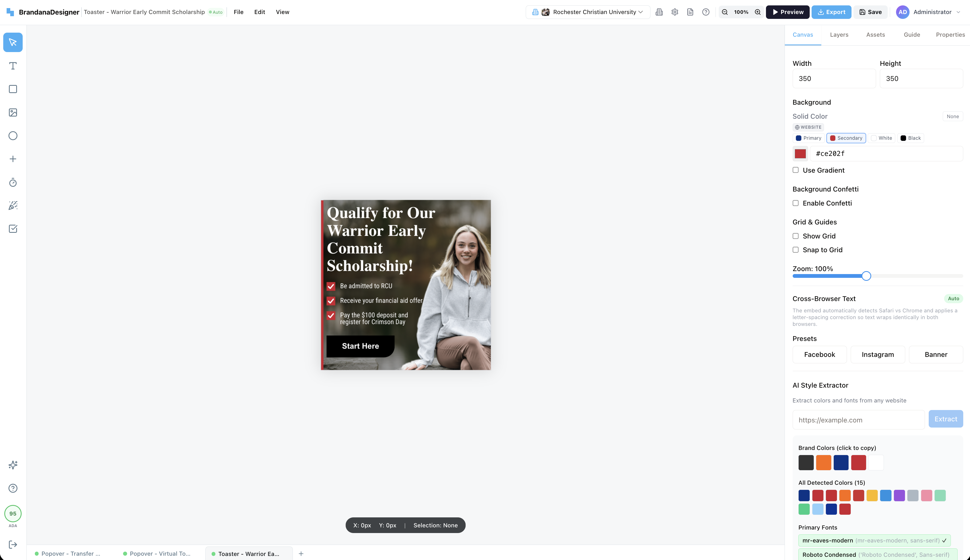Image resolution: width=970 pixels, height=560 pixels.
Task: Click the Save button
Action: click(x=870, y=12)
